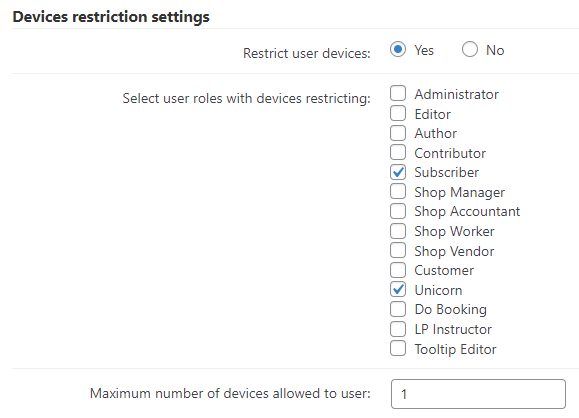Click the Unicorn label text
579x418 pixels.
pyautogui.click(x=438, y=290)
